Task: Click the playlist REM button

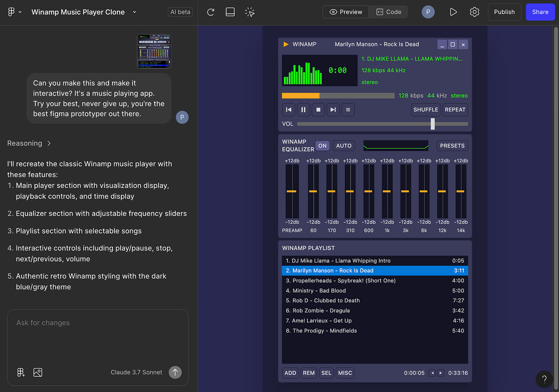Action: click(309, 373)
